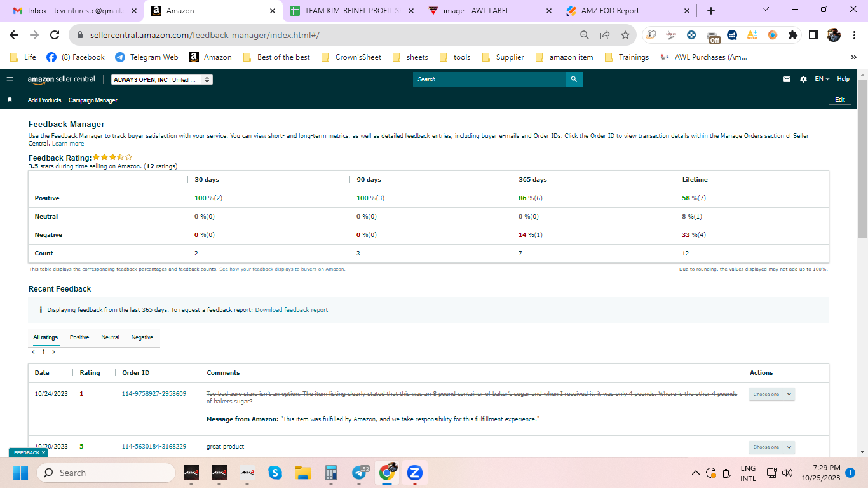Open the Seller Central settings gear

click(x=803, y=79)
